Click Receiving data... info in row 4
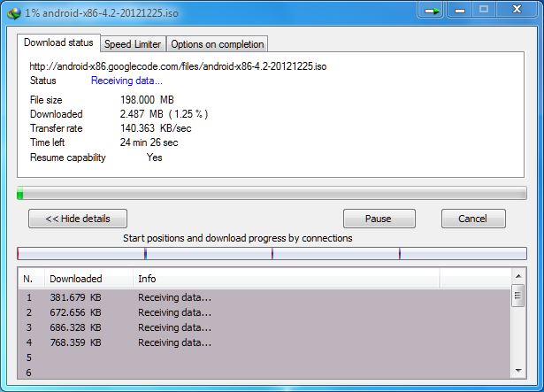This screenshot has width=544, height=392. click(174, 342)
